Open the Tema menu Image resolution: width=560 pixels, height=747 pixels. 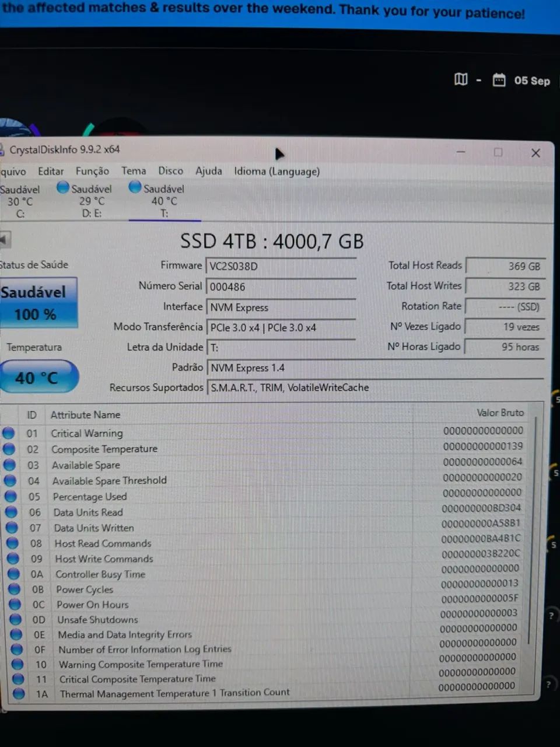[134, 171]
